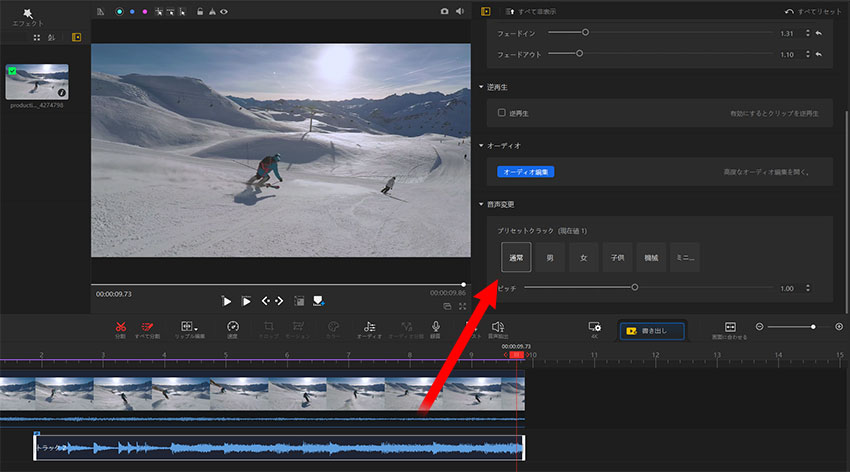This screenshot has height=472, width=850.
Task: Select the ski video thumbnail in media bin
Action: 37,82
